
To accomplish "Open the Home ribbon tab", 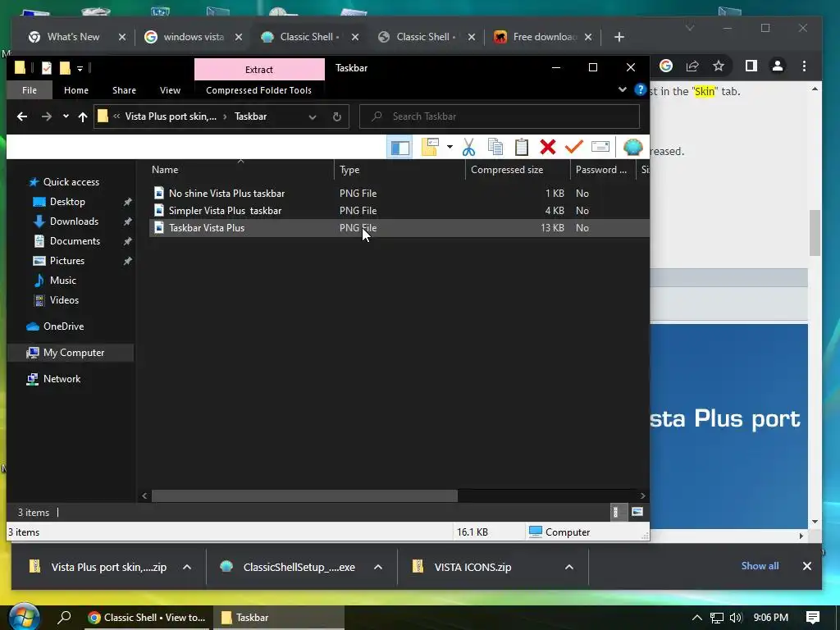I will (76, 90).
